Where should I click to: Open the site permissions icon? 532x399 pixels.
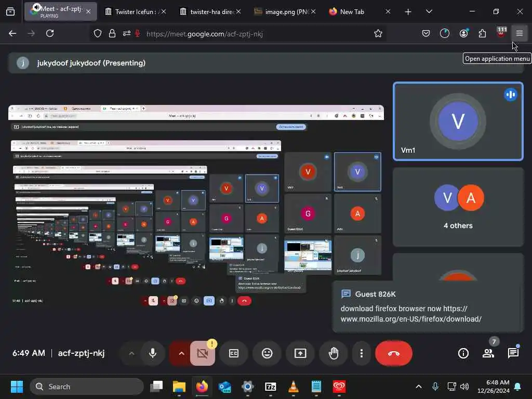pyautogui.click(x=127, y=34)
